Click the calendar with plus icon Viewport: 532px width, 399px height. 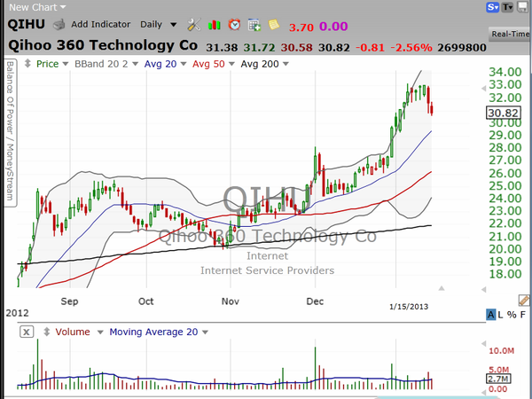pyautogui.click(x=254, y=25)
